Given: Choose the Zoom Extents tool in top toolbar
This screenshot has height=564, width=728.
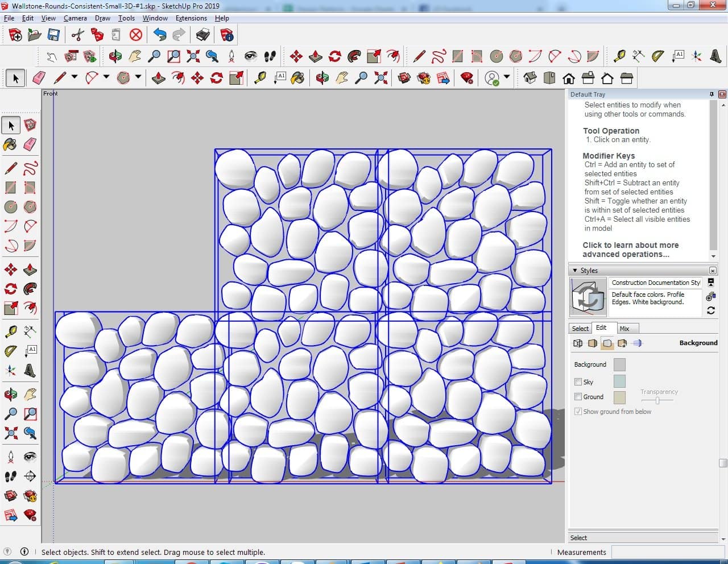Looking at the screenshot, I should point(193,56).
